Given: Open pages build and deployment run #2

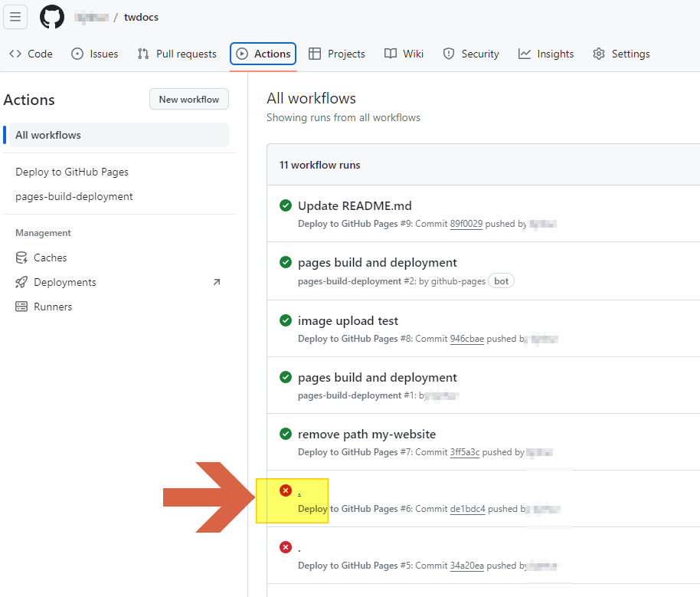Looking at the screenshot, I should 378,263.
